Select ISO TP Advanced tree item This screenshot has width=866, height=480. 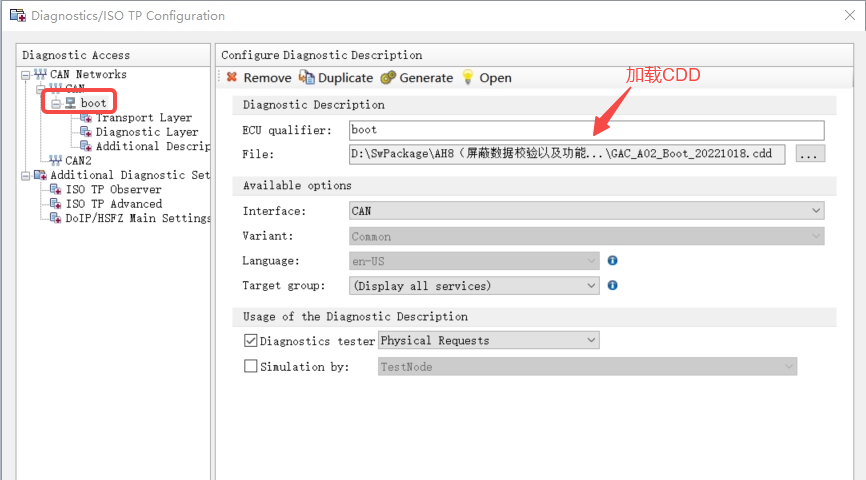pyautogui.click(x=114, y=204)
